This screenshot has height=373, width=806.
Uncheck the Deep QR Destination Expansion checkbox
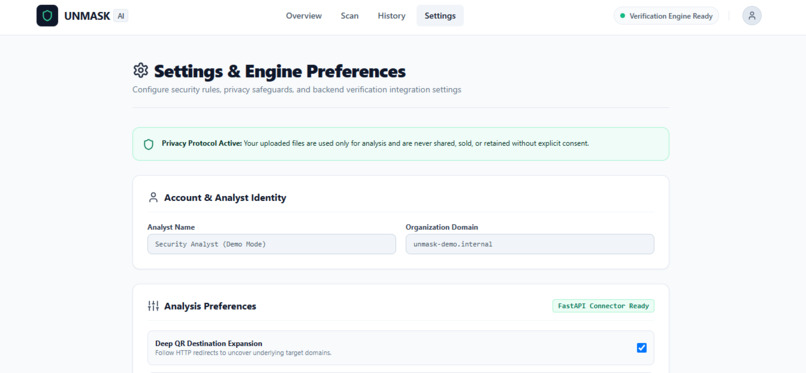(x=642, y=348)
